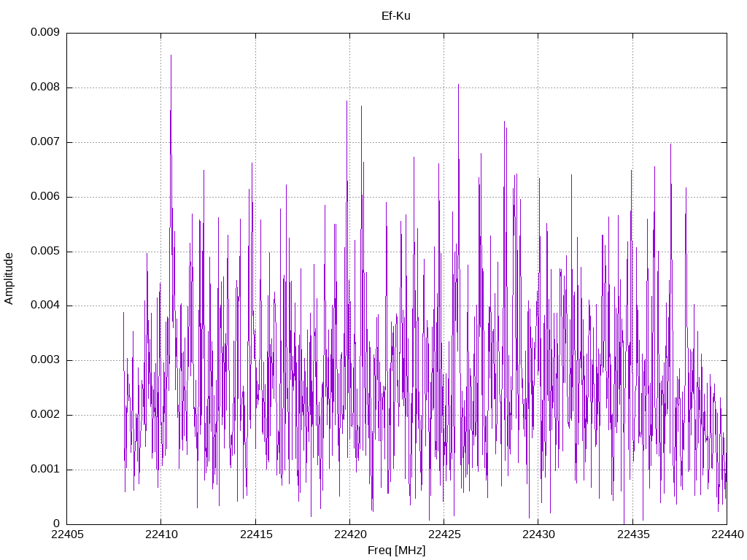Click the Amplitude y-axis label
This screenshot has width=747, height=560.
click(9, 279)
